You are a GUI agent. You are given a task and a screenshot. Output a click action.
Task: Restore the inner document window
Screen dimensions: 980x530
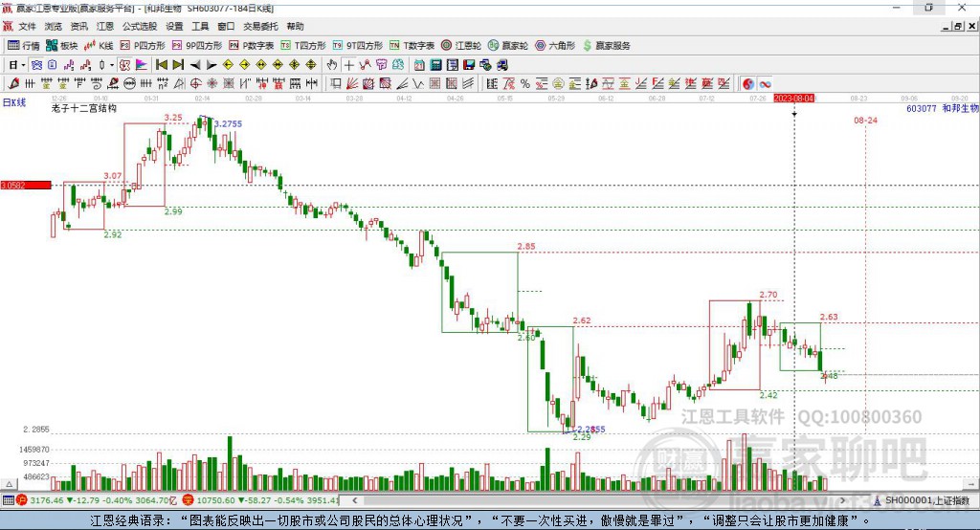pos(958,26)
